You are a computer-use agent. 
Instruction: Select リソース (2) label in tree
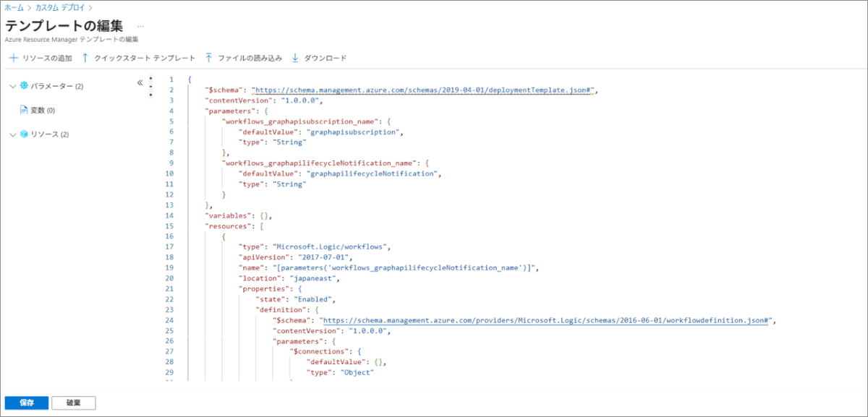click(x=50, y=134)
